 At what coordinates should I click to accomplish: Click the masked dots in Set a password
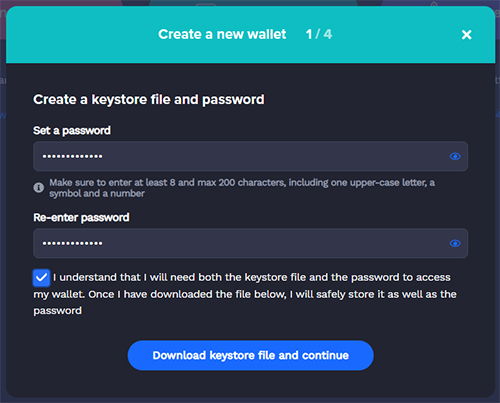72,156
